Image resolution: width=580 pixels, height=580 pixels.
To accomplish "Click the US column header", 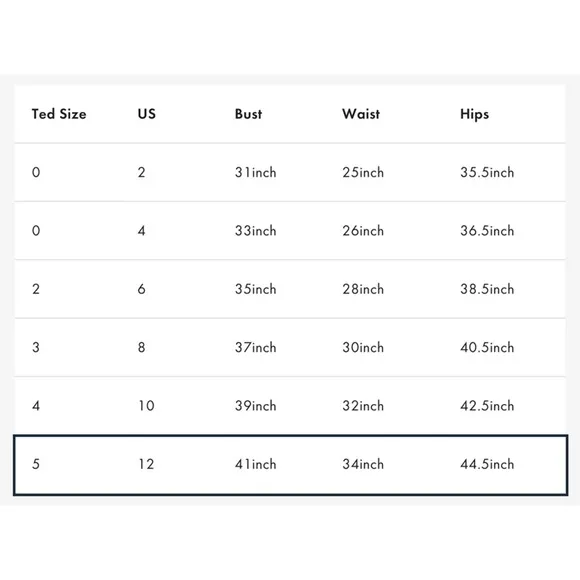I will point(146,114).
